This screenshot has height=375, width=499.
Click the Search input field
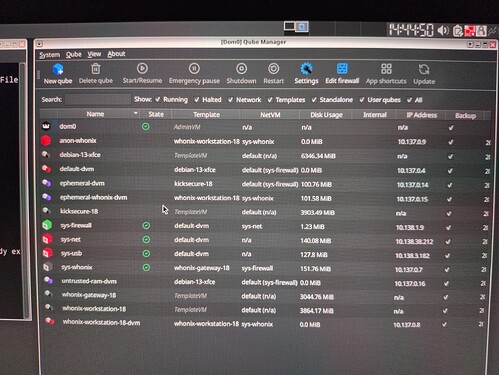[98, 99]
